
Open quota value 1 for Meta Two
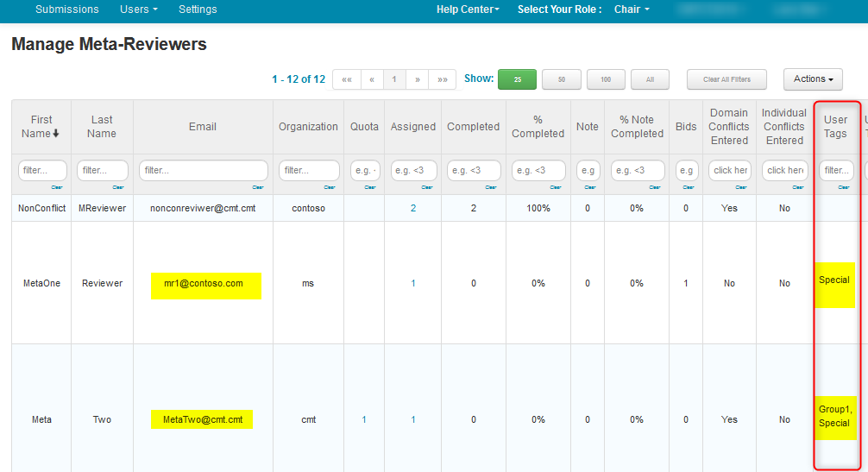coord(364,420)
